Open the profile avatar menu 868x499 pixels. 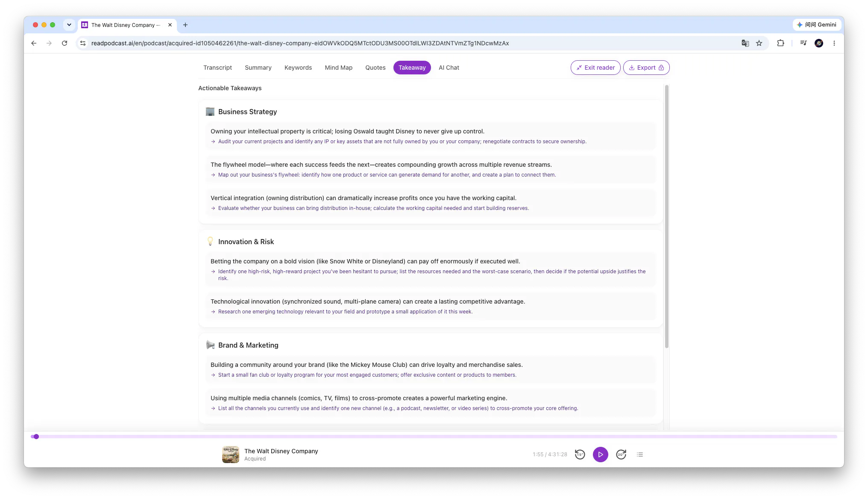(x=819, y=43)
